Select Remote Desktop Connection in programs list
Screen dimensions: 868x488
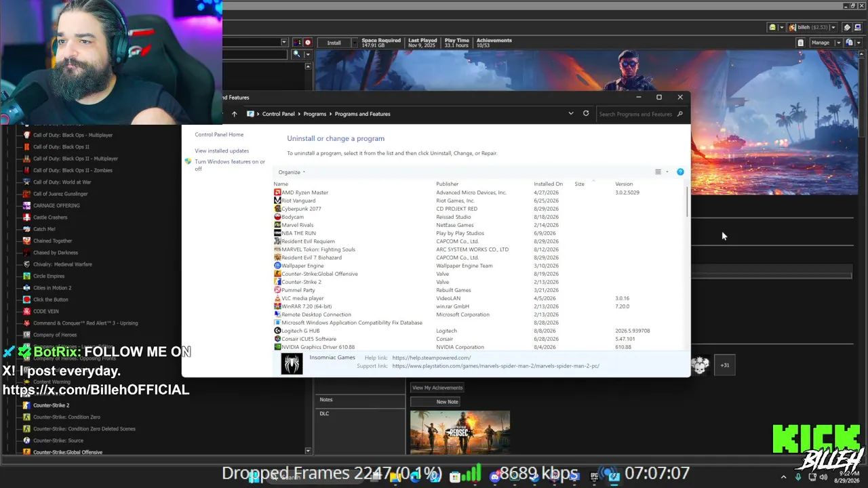click(316, 314)
